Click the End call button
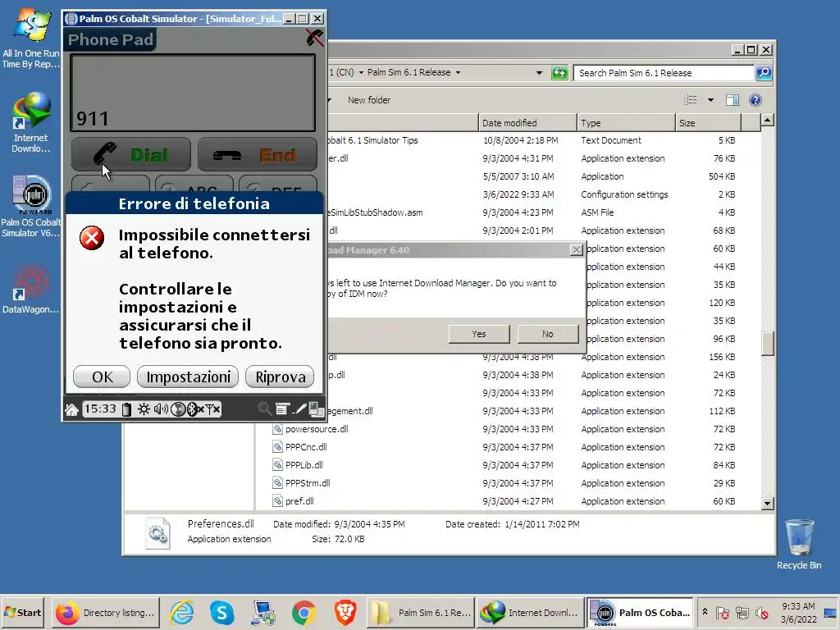The image size is (840, 630). point(257,155)
